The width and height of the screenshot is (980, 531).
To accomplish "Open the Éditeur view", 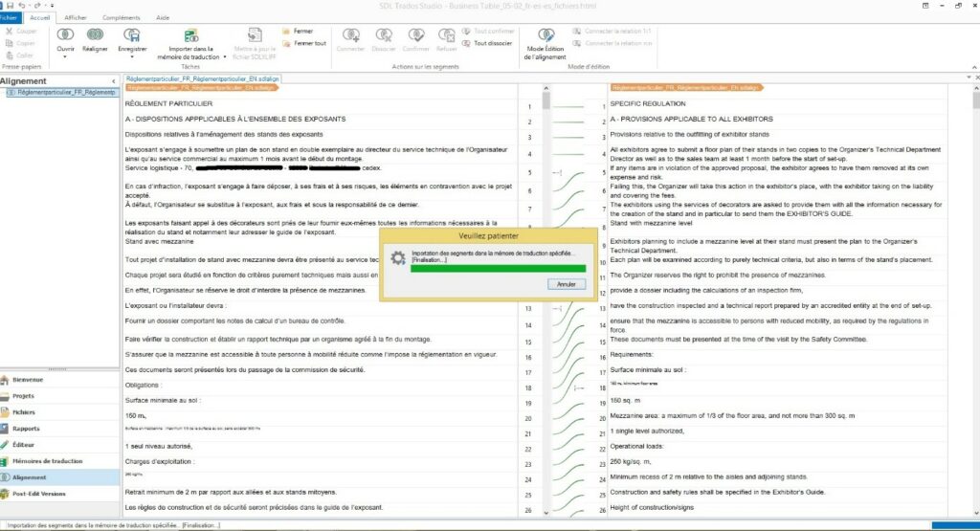I will [x=59, y=445].
